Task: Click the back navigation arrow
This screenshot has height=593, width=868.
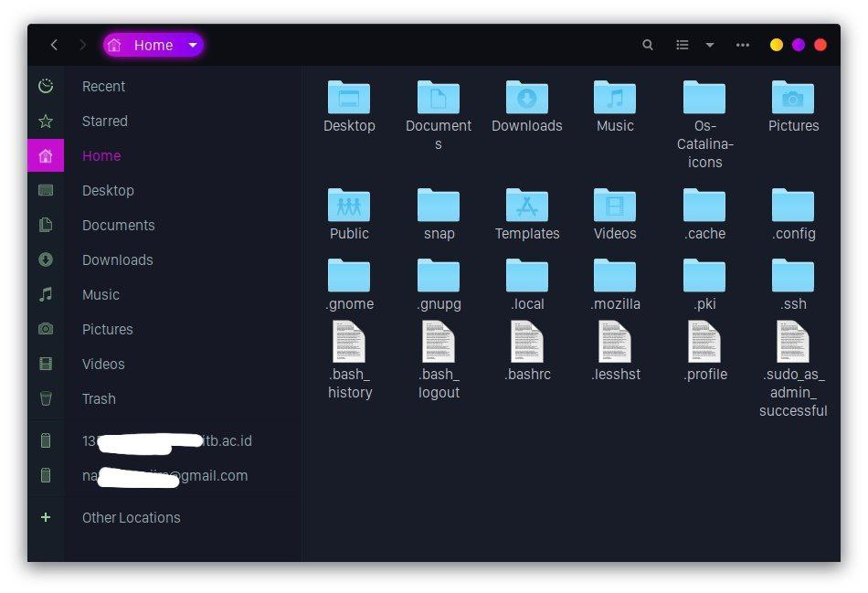Action: [54, 44]
